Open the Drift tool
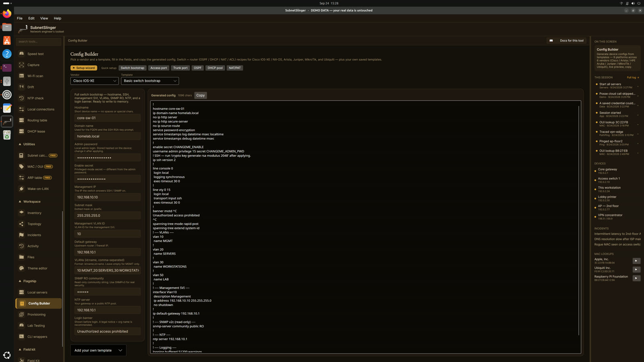Screen dimensions: 644x362 pyautogui.click(x=39, y=87)
